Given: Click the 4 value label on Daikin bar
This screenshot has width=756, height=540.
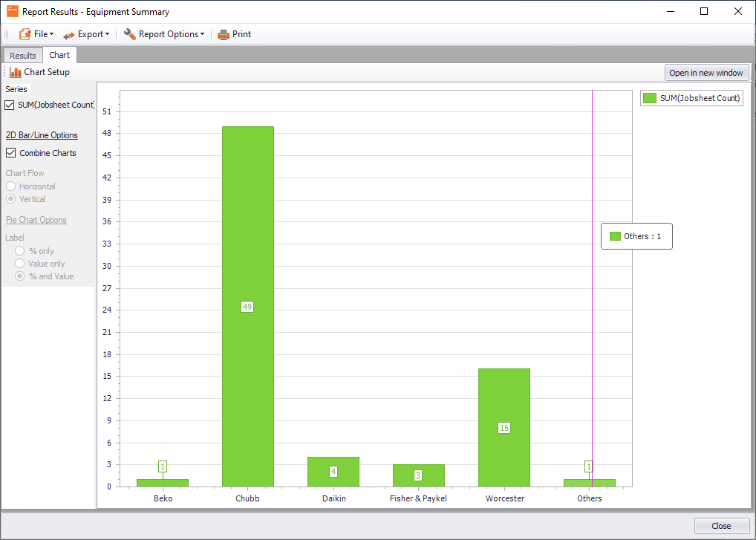Looking at the screenshot, I should (x=333, y=472).
